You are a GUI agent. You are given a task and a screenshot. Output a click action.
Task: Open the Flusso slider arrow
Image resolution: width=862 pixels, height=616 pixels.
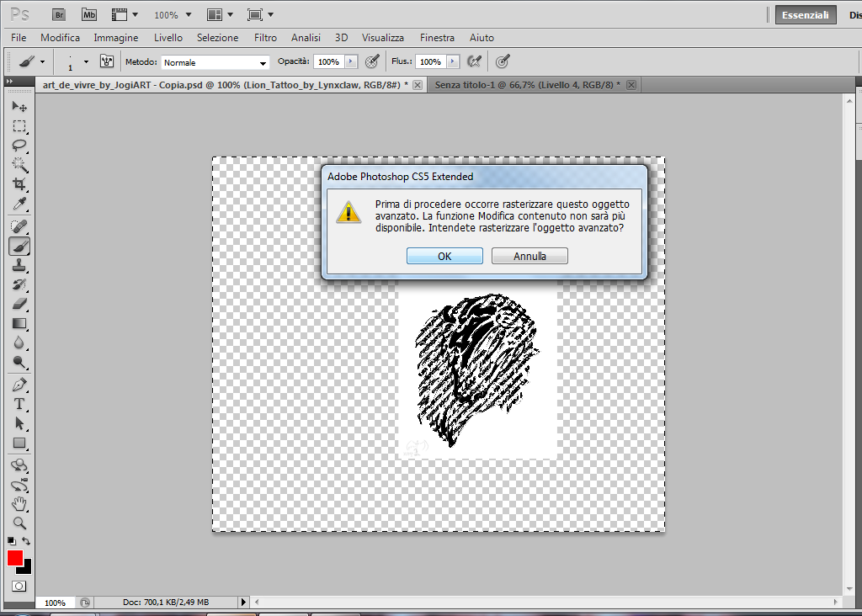click(x=452, y=61)
